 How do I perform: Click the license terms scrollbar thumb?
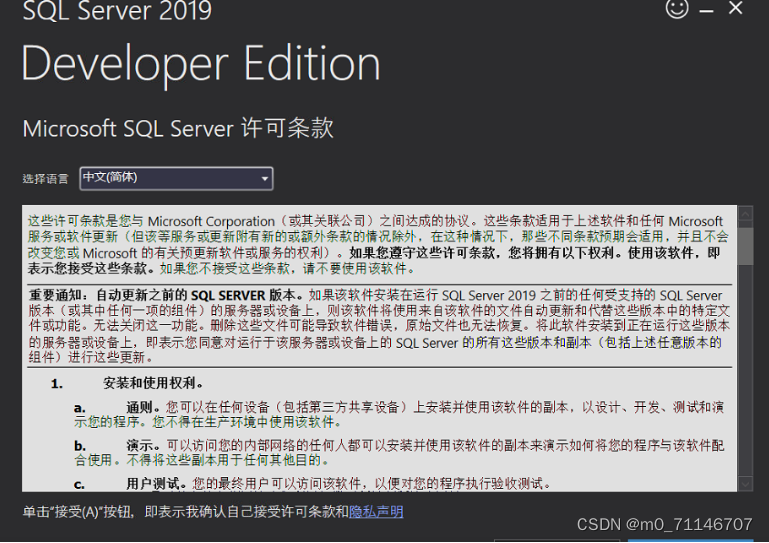click(745, 246)
